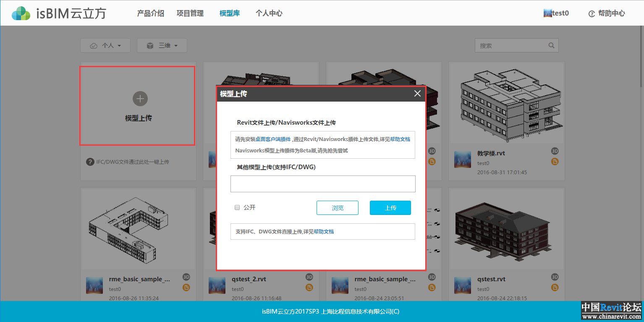Click footer text isBIM云立方2017SP3
Viewport: 644px width, 322px height.
(291, 312)
